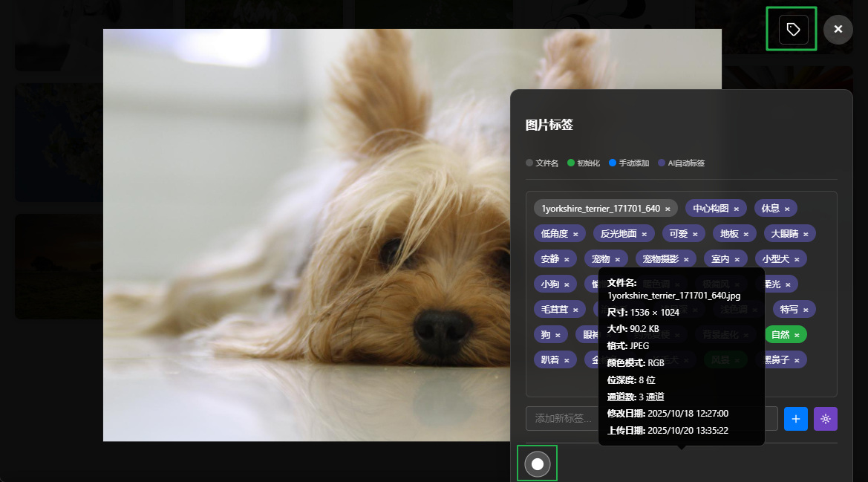868x482 pixels.
Task: Remove the 反光地面 tag via its x
Action: (x=645, y=234)
